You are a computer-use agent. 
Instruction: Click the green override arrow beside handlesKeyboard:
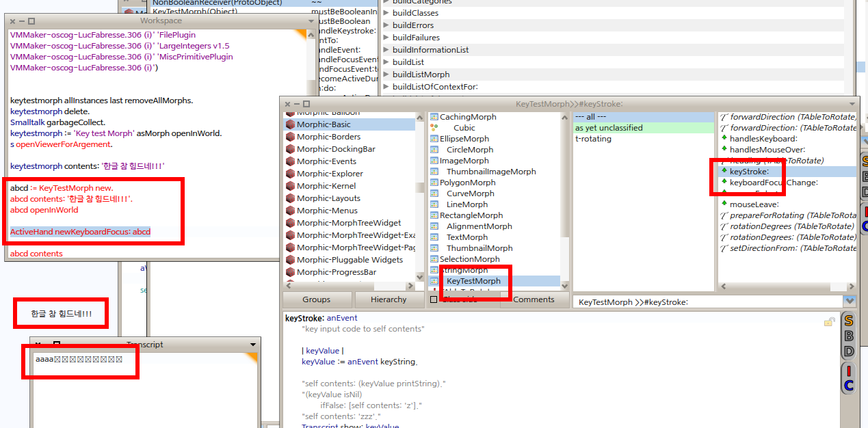click(724, 138)
